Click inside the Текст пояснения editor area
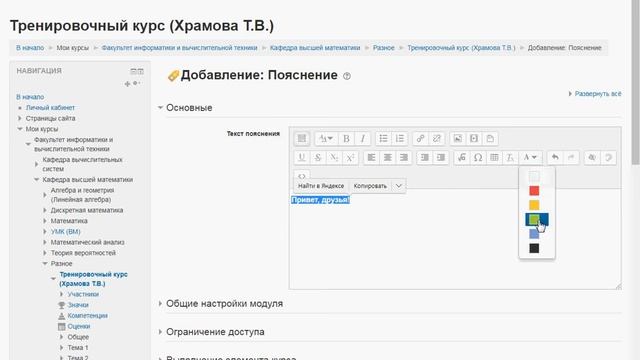This screenshot has width=640, height=360. click(455, 239)
